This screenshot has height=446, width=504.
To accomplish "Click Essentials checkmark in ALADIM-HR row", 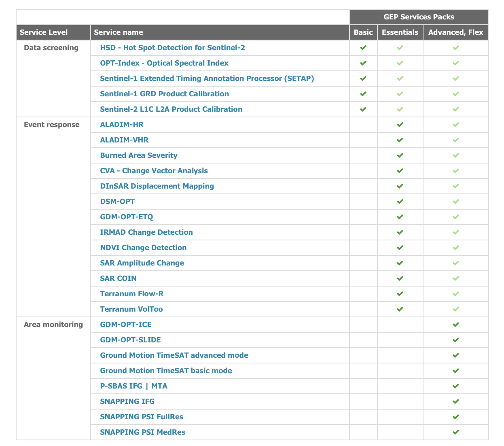I will pyautogui.click(x=400, y=125).
